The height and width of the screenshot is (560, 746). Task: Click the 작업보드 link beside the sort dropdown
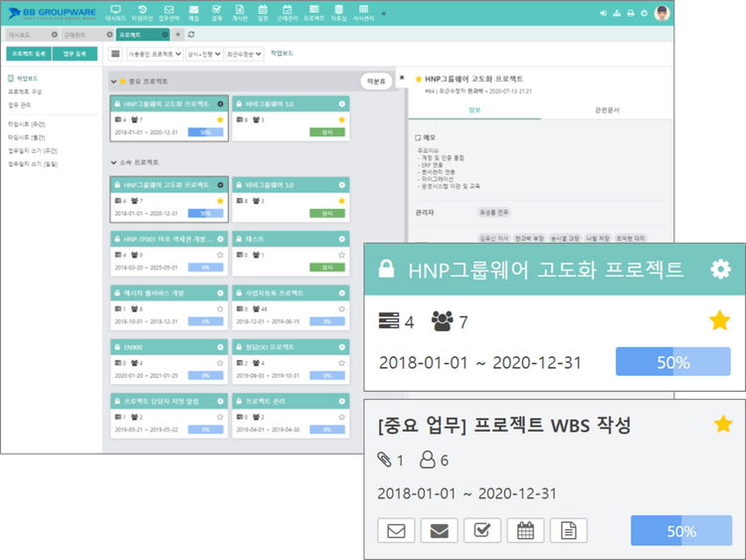click(281, 54)
